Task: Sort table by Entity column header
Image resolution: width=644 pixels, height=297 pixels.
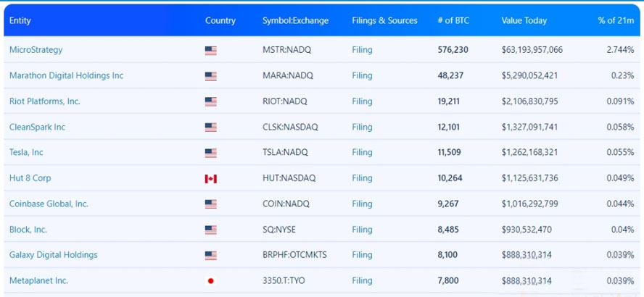Action: [x=20, y=20]
